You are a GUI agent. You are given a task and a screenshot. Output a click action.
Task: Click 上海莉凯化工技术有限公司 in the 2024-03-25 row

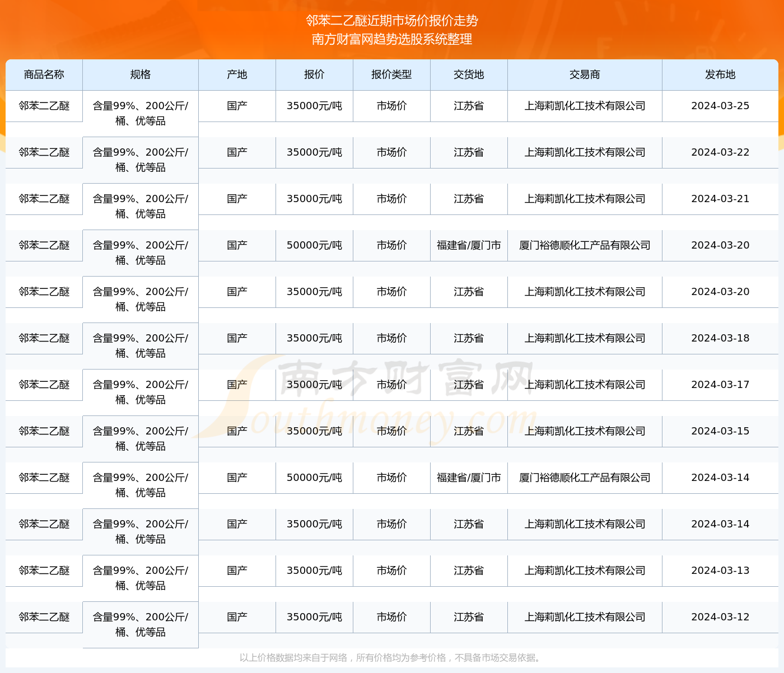click(585, 106)
